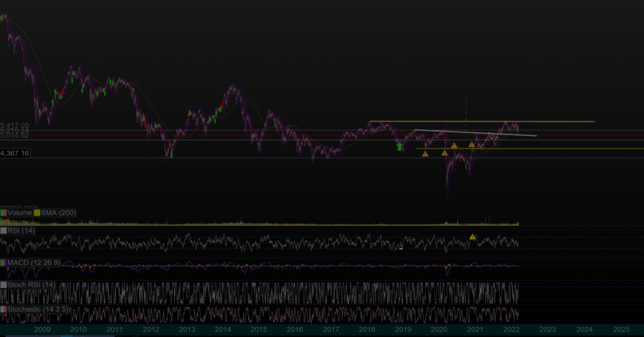Click the 5,014.62 price label
Screen dimensions: 644x337
tap(15, 135)
